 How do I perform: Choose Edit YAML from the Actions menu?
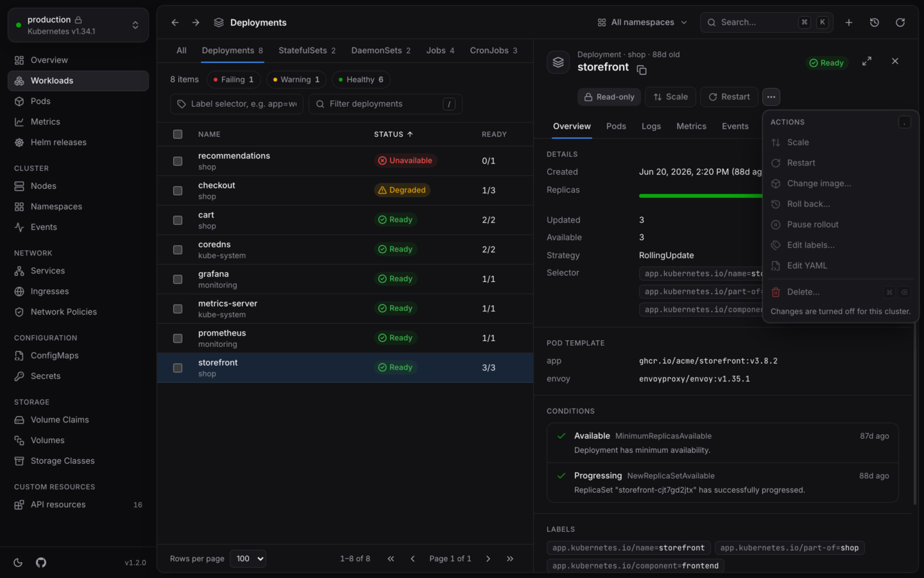(x=840, y=266)
